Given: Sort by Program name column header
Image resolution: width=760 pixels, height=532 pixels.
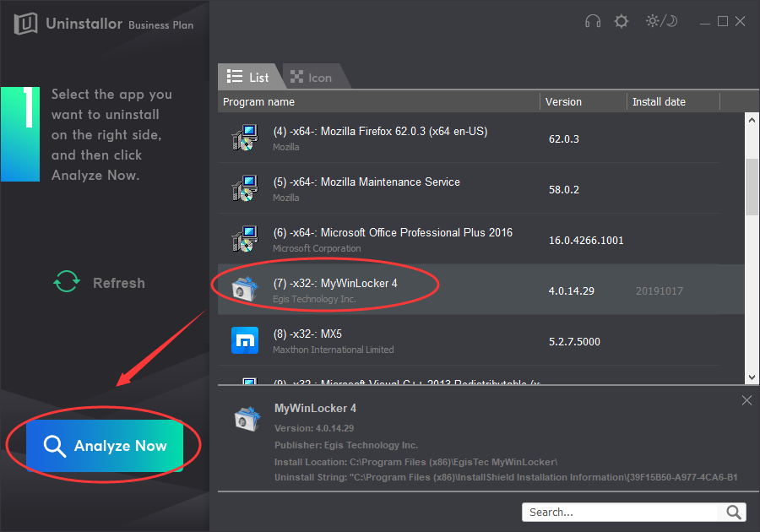Looking at the screenshot, I should [x=378, y=101].
